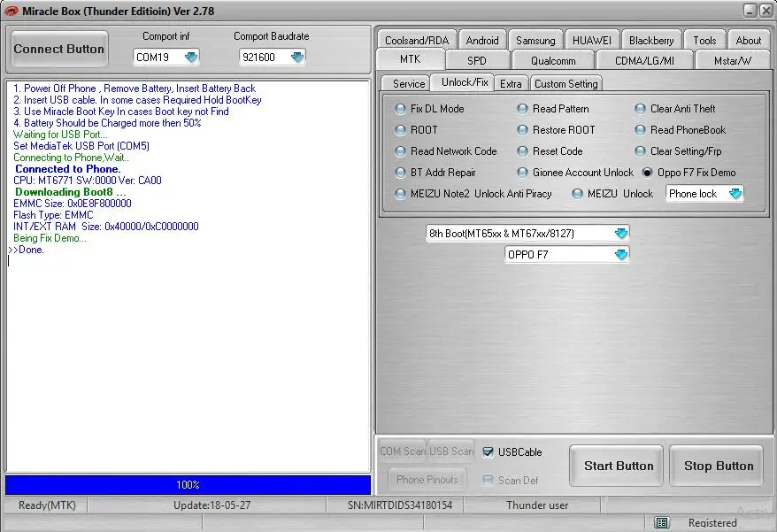Open the OPPO F7 model dropdown
The height and width of the screenshot is (532, 777).
tap(621, 254)
